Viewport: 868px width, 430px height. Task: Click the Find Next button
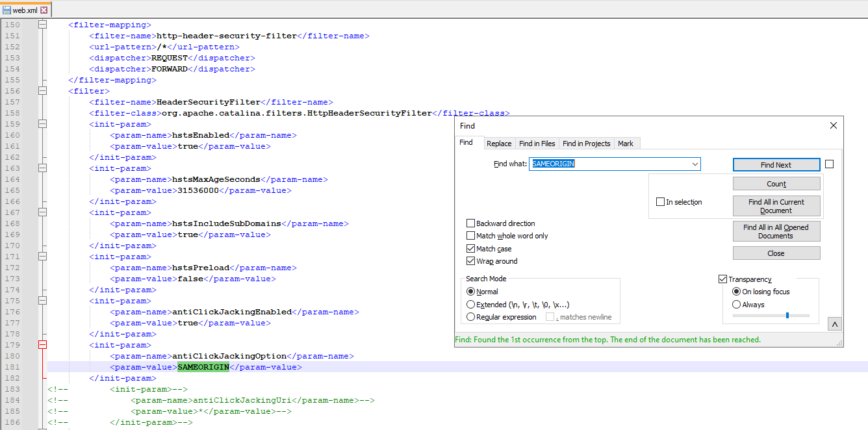(x=776, y=164)
